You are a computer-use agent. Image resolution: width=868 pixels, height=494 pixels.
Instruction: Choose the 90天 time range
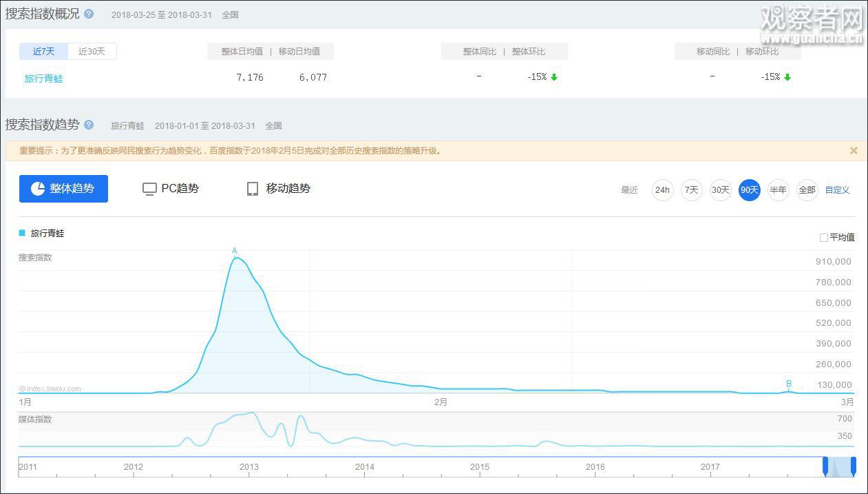pos(750,190)
